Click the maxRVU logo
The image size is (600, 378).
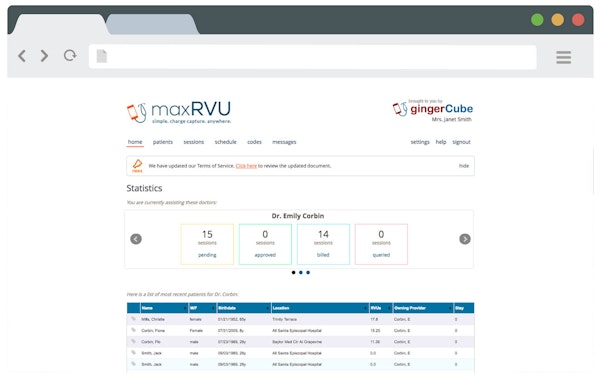click(x=179, y=112)
